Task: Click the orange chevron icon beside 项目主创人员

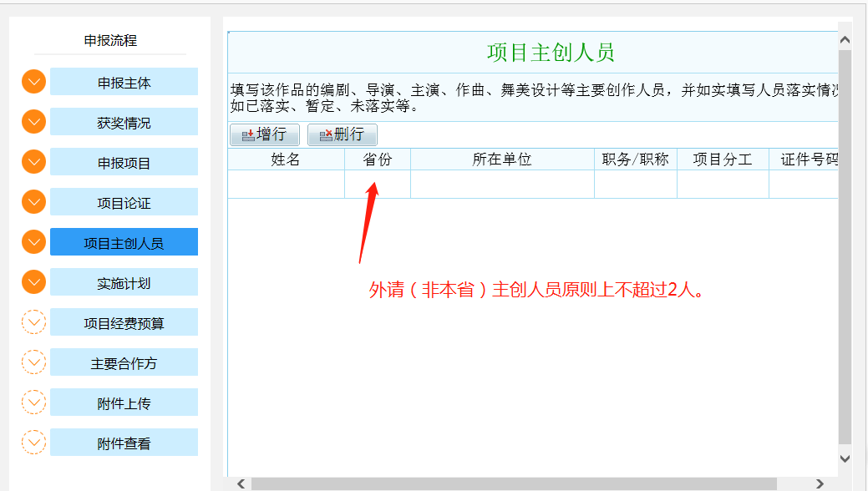Action: point(33,242)
